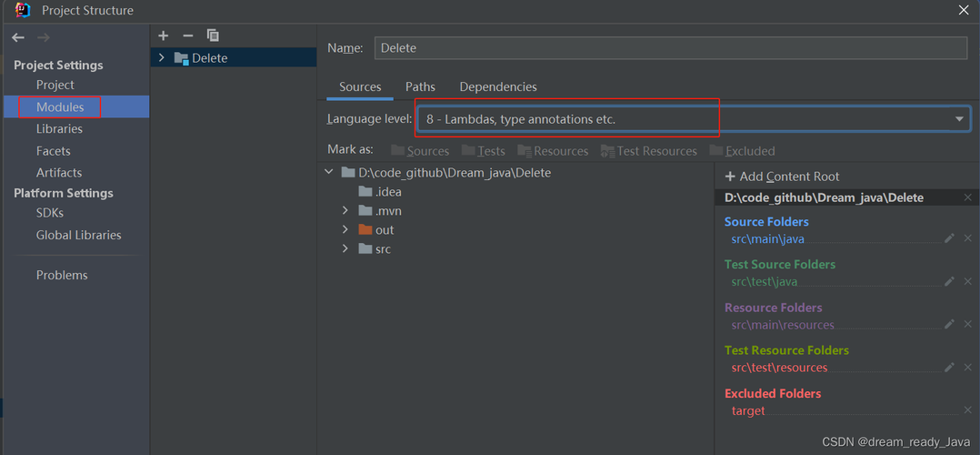
Task: Edit properties of src\main\resources folder
Action: (949, 324)
